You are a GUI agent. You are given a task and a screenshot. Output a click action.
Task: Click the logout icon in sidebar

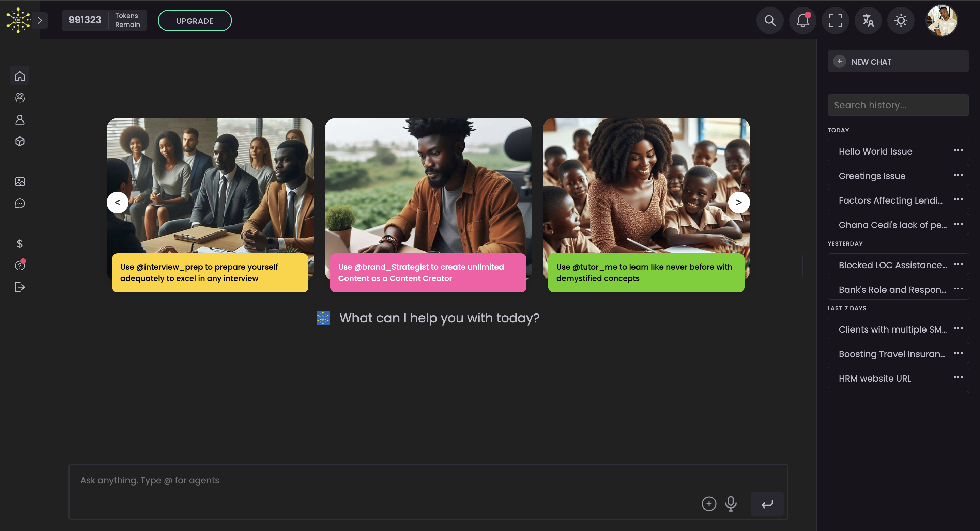pos(20,287)
